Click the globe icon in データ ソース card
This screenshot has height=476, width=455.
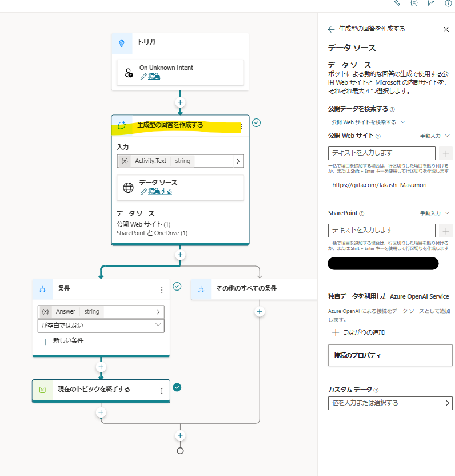point(128,187)
